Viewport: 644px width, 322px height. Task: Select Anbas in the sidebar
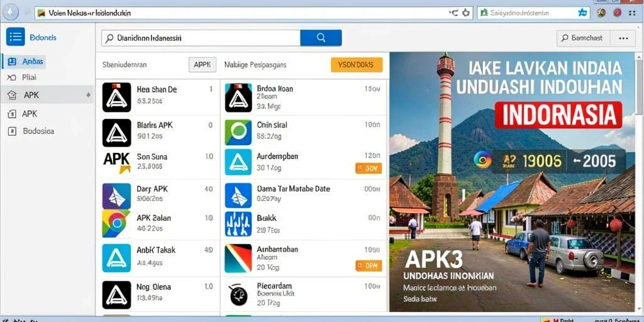26,62
